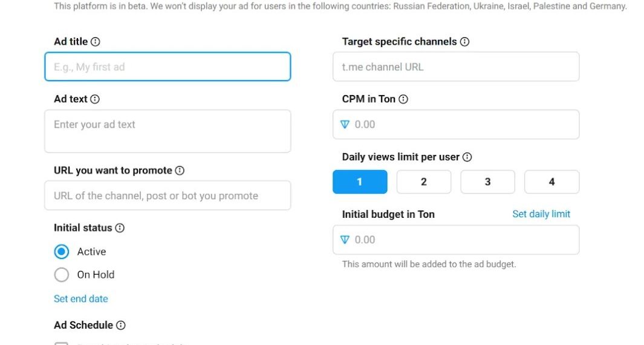Image resolution: width=644 pixels, height=345 pixels.
Task: Set daily views limit to 3
Action: click(487, 182)
